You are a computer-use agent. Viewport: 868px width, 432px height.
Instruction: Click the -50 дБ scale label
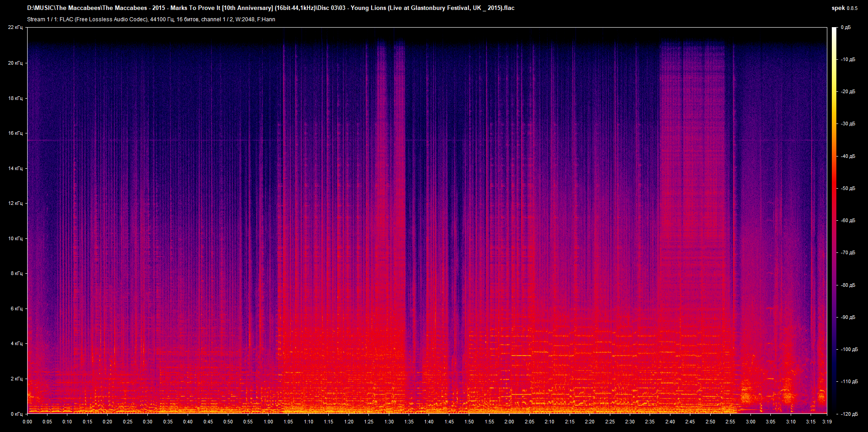point(848,189)
